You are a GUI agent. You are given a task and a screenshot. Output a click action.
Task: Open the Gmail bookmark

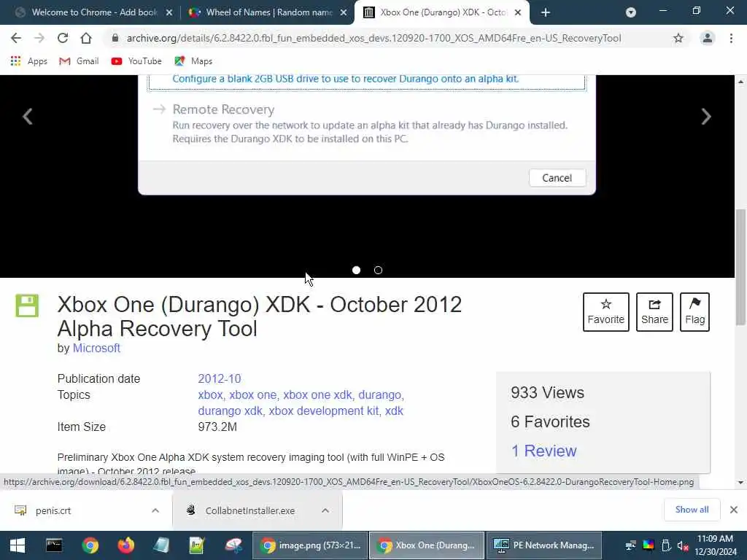tap(79, 61)
